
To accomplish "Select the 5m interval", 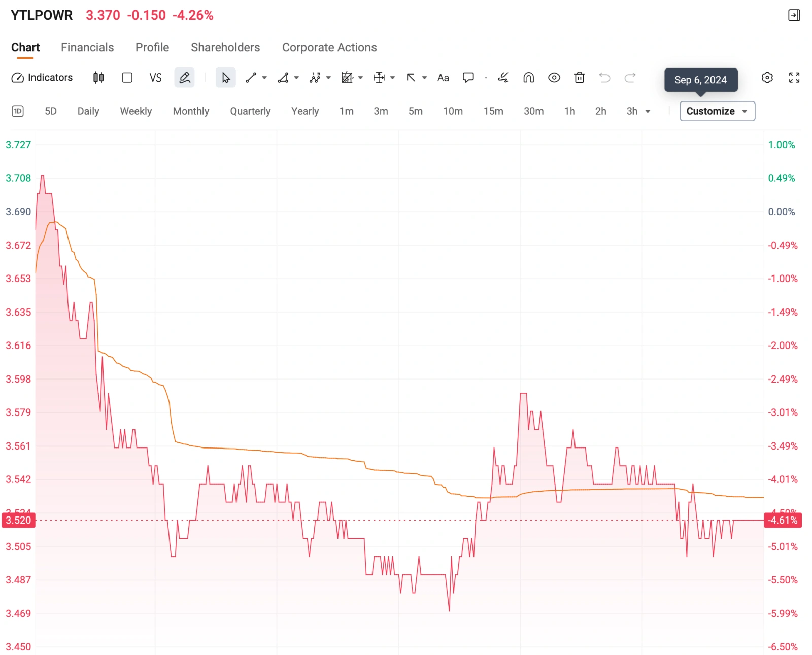I will click(416, 111).
